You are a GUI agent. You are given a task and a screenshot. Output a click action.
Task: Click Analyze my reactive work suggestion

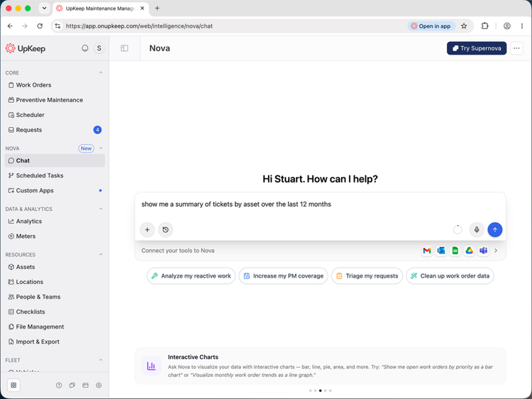[x=191, y=275]
